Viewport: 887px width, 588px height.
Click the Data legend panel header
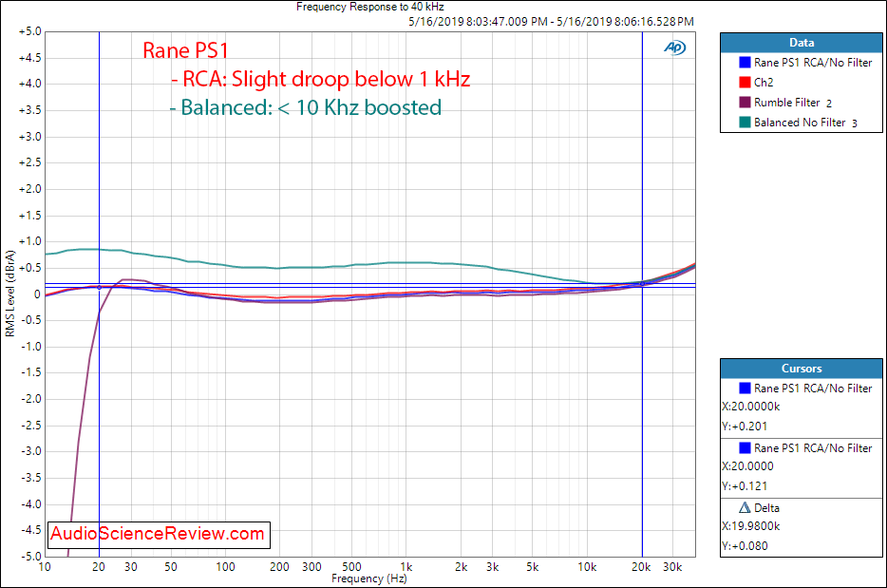[x=801, y=43]
